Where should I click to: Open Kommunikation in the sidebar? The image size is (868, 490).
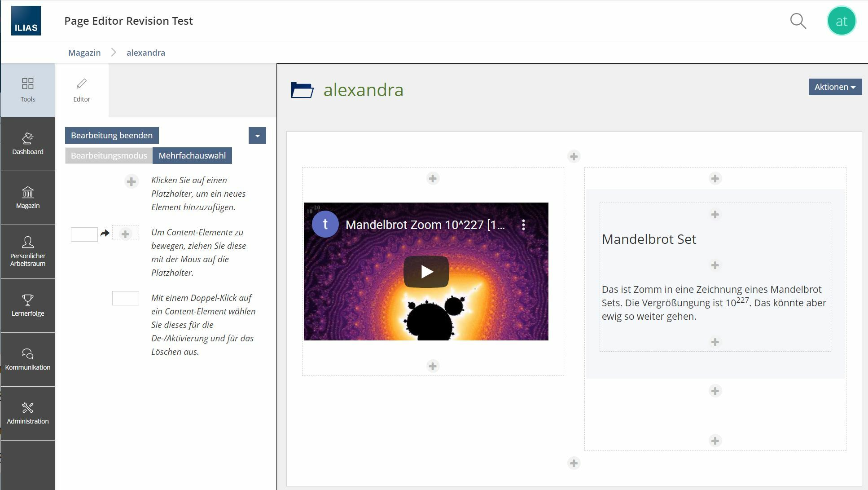(27, 359)
